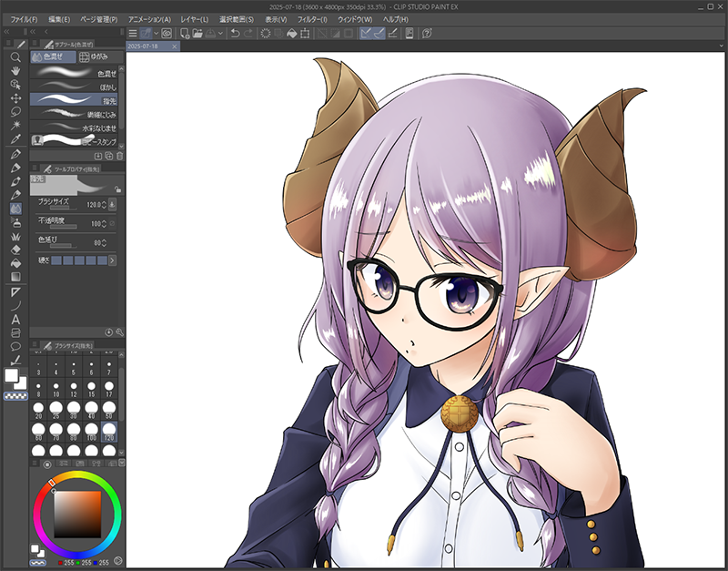Switch to the ゆがみ sub tool group
The width and height of the screenshot is (728, 571).
pos(100,56)
